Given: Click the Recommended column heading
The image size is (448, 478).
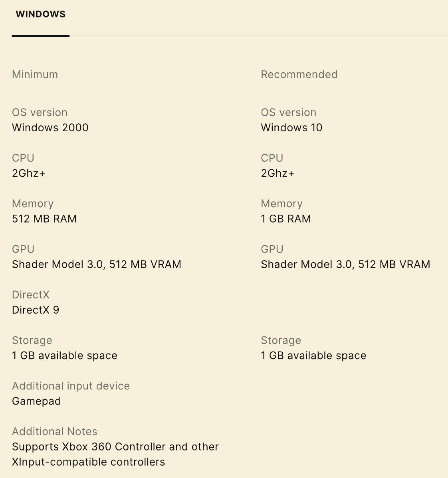Looking at the screenshot, I should pyautogui.click(x=299, y=75).
